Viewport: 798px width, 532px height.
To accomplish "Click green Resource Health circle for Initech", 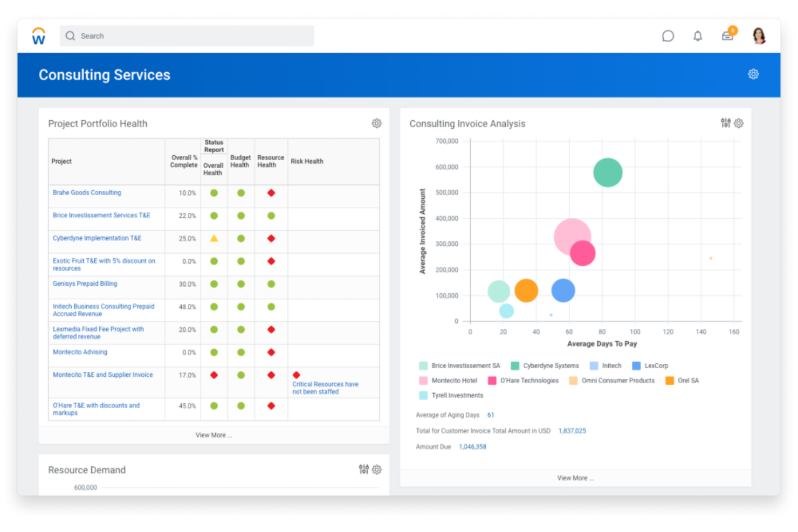I will (x=271, y=307).
